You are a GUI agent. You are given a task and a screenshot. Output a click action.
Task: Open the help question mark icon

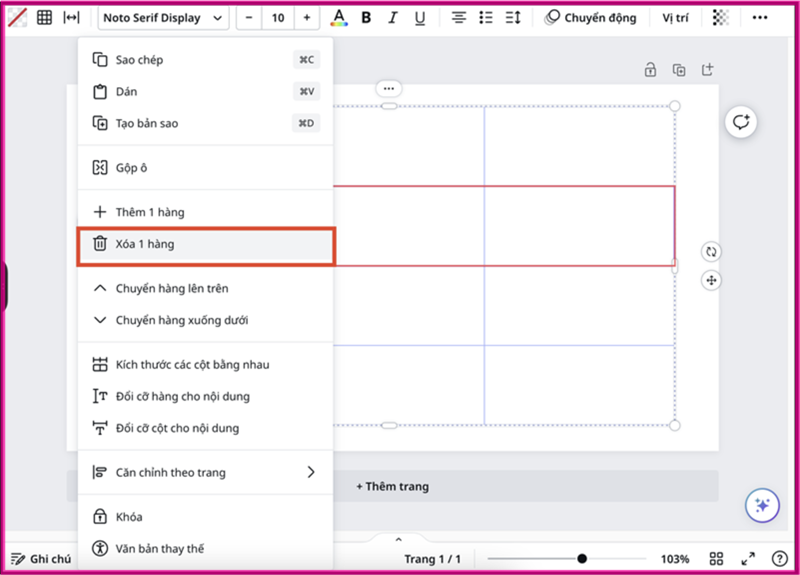pyautogui.click(x=780, y=559)
